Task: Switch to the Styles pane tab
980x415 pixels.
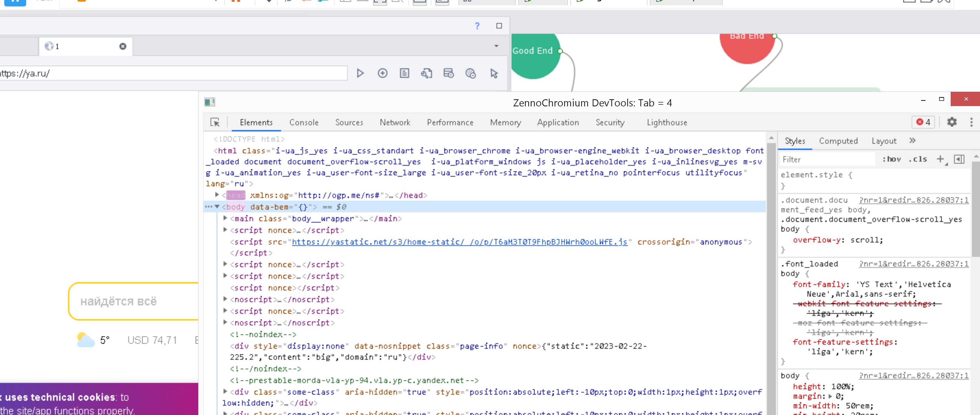Action: pyautogui.click(x=795, y=141)
